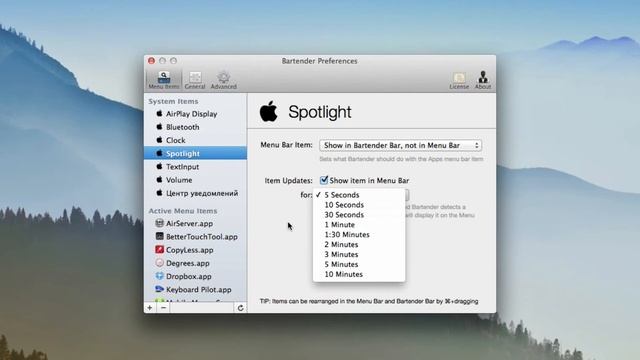The width and height of the screenshot is (640, 360).
Task: Switch to the General preferences tab
Action: tap(195, 80)
